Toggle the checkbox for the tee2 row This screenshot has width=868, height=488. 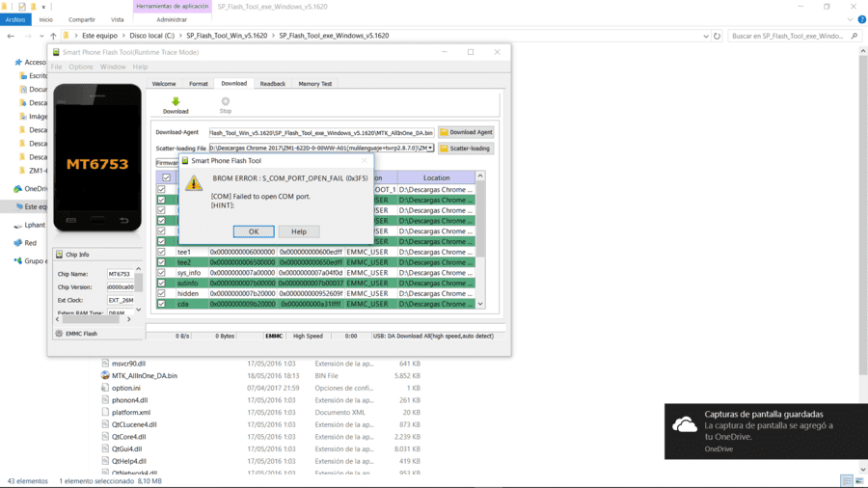(161, 262)
